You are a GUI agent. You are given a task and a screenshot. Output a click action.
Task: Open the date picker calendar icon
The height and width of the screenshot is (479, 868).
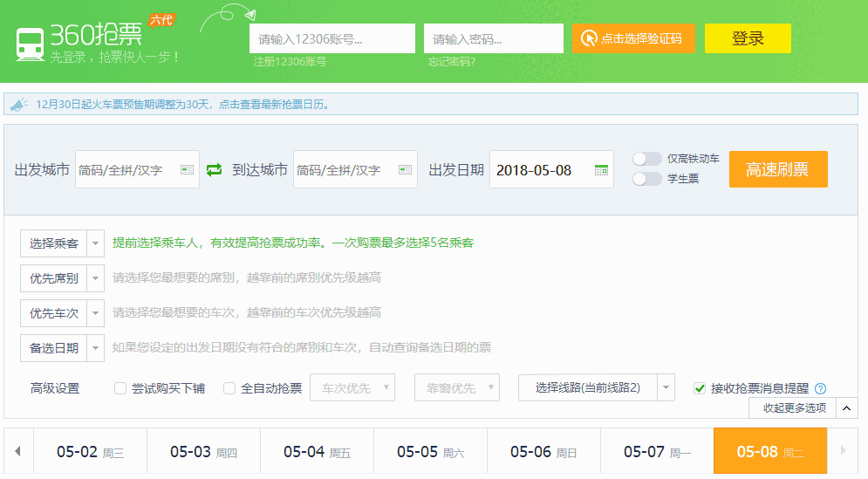point(601,170)
